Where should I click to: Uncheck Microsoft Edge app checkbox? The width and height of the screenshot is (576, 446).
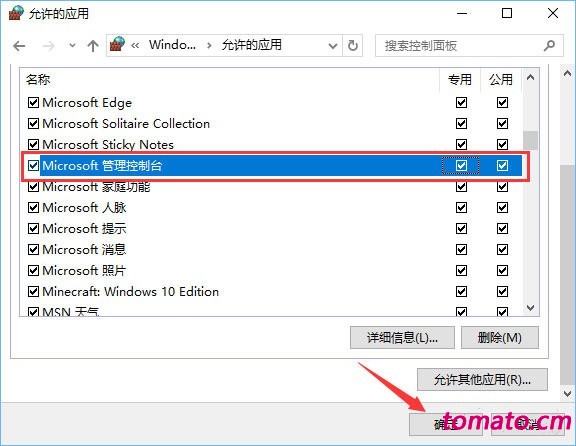tap(33, 102)
